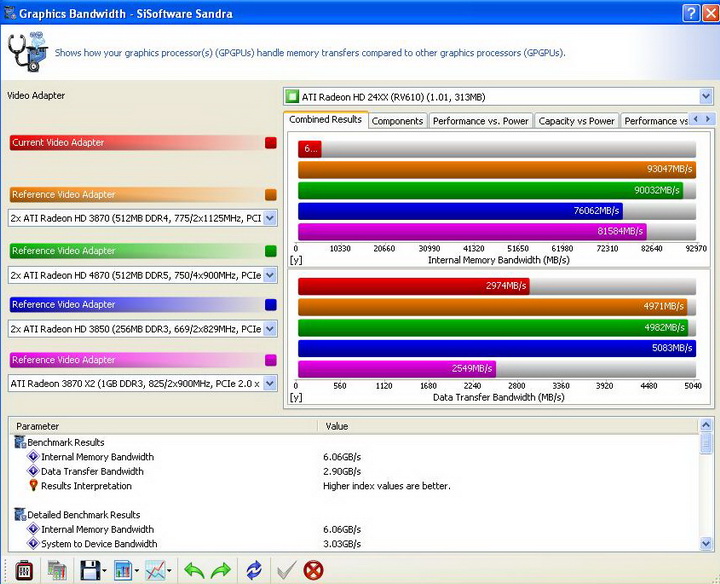The width and height of the screenshot is (720, 584).
Task: Expand the 2x ATI Radeon HD 4870 reference dropdown
Action: (x=270, y=275)
